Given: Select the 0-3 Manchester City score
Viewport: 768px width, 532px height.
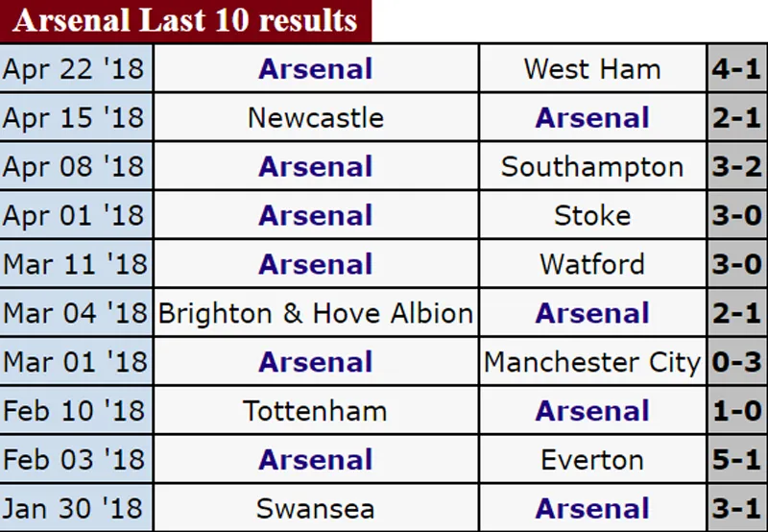Looking at the screenshot, I should click(x=738, y=362).
